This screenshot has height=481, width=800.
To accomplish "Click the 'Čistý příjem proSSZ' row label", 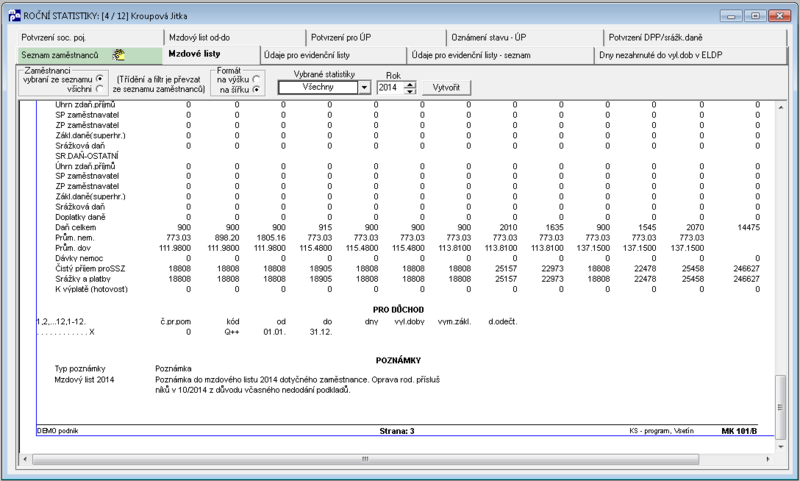I will 90,268.
